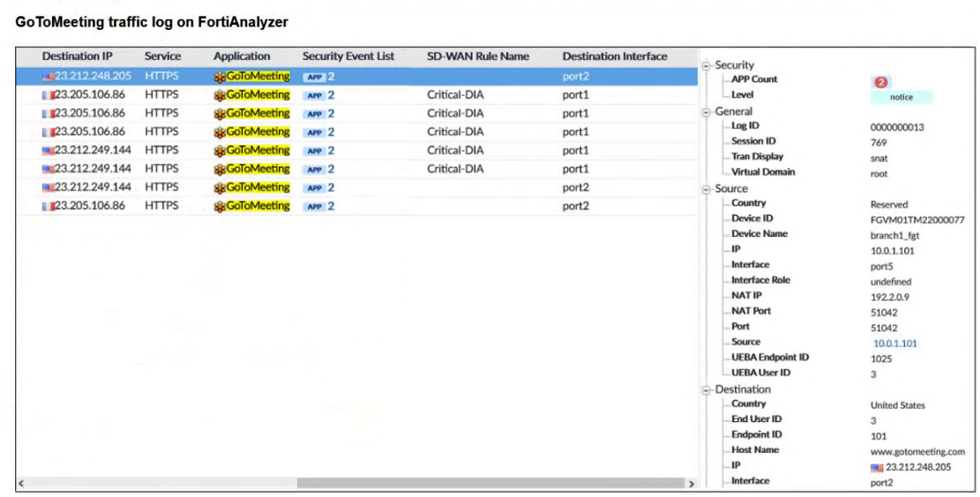980x497 pixels.
Task: Collapse the Security section in details
Action: tap(707, 65)
